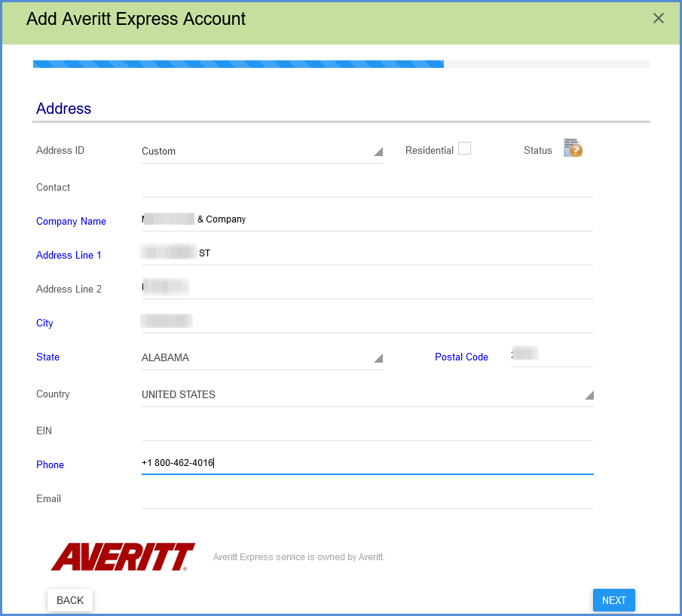Click the blue setup progress bar

coord(238,64)
